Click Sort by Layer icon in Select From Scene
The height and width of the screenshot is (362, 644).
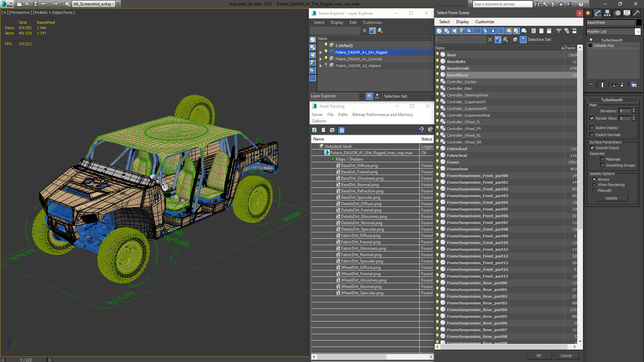515,40
